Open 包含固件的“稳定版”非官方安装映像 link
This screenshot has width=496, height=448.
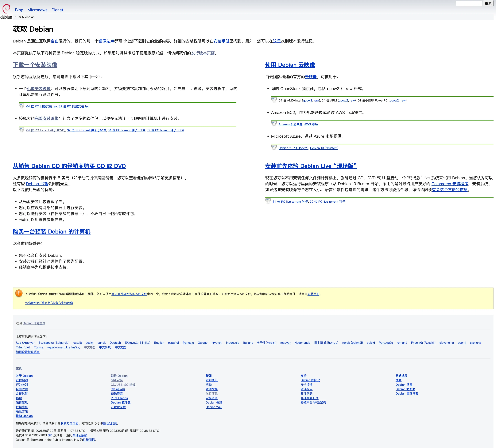tap(49, 303)
